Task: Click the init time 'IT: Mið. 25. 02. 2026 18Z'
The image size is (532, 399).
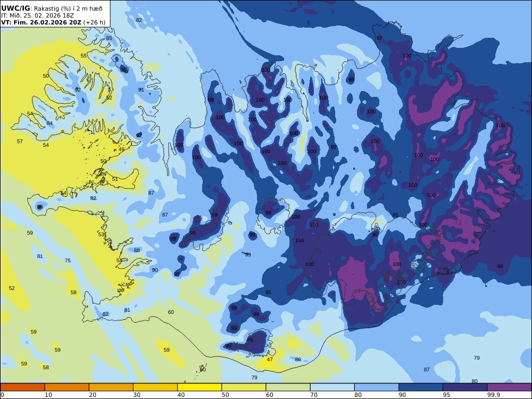Action: (x=37, y=15)
